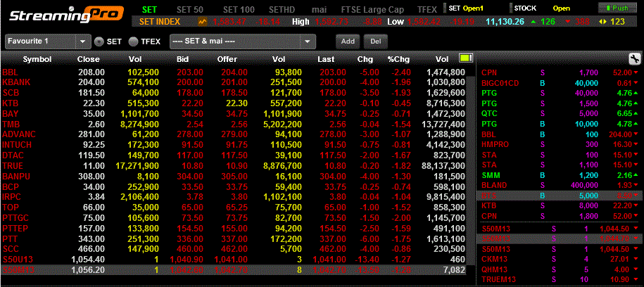The image size is (644, 287).
Task: Click the STOCK Open market status
Action: (542, 8)
